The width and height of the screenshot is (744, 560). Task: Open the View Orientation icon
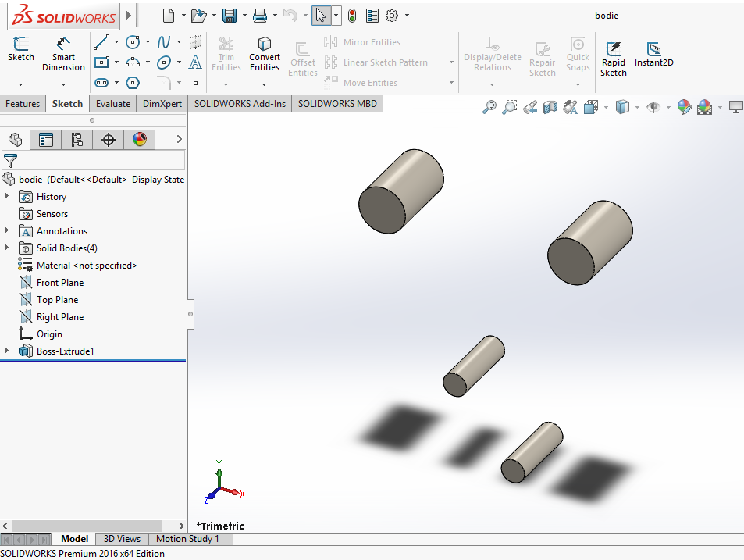point(591,107)
